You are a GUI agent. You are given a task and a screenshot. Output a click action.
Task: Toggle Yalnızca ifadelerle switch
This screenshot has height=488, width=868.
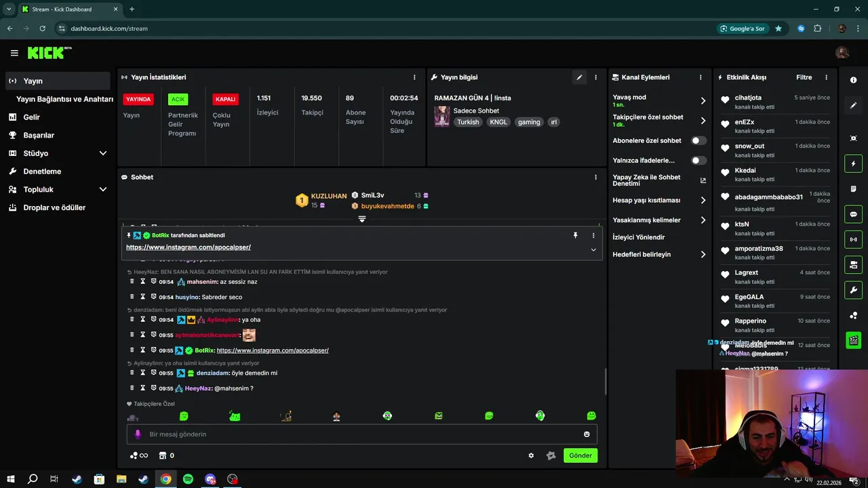pyautogui.click(x=698, y=161)
